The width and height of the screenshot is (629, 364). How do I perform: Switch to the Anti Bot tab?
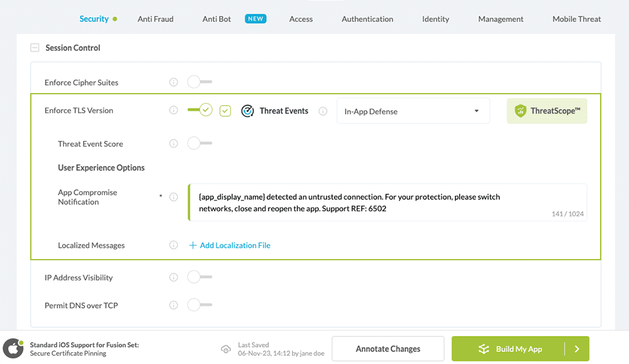pyautogui.click(x=216, y=19)
